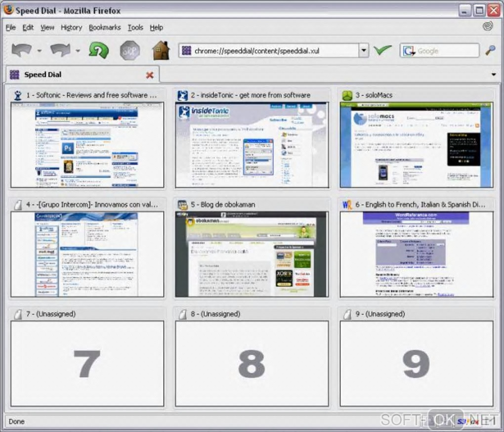The image size is (504, 432).
Task: Click the insideTonic favicon on dial 2
Action: click(182, 95)
